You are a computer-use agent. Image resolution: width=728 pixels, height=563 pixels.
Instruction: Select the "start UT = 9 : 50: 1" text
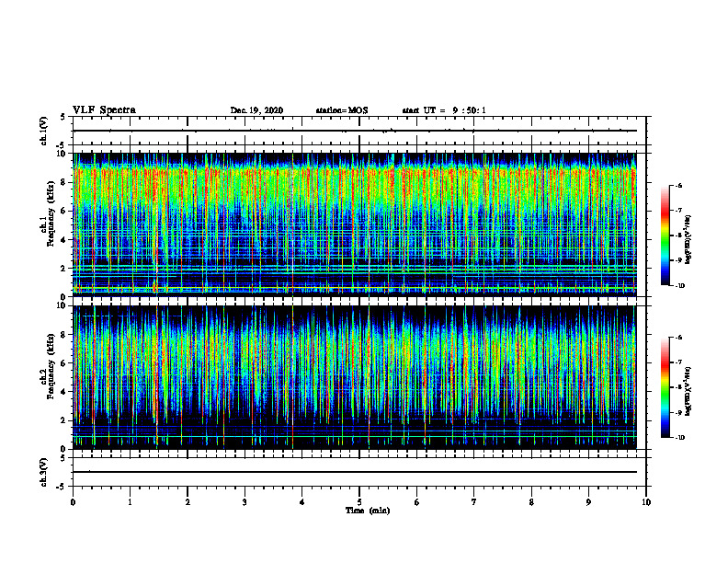pyautogui.click(x=444, y=110)
